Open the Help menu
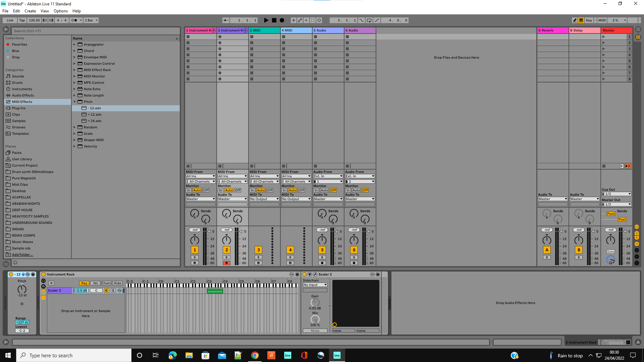Image resolution: width=644 pixels, height=362 pixels. point(76,11)
